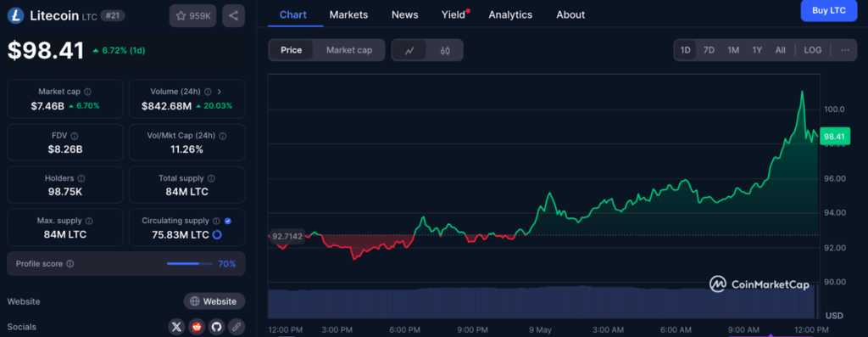Toggle LOG scale on chart

(813, 50)
